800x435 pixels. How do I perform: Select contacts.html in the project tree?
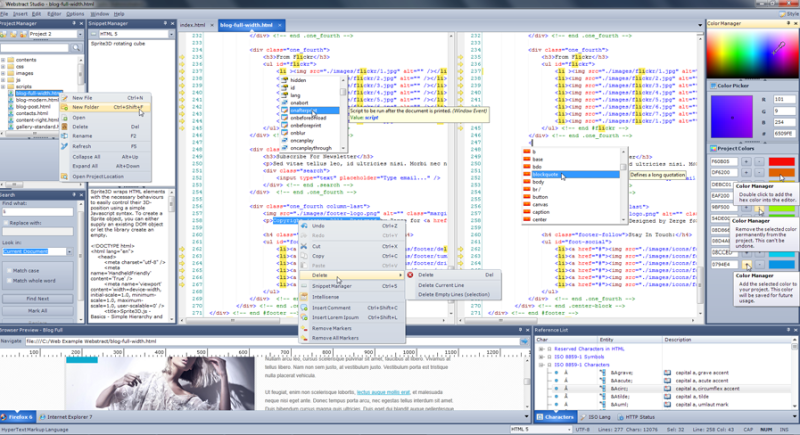[x=32, y=113]
